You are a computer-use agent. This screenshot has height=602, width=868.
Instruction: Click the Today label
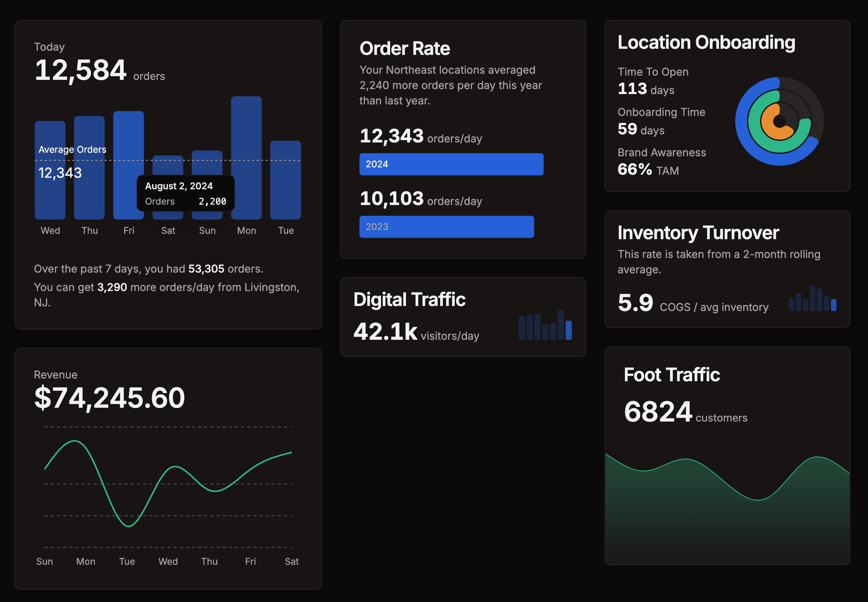click(49, 47)
